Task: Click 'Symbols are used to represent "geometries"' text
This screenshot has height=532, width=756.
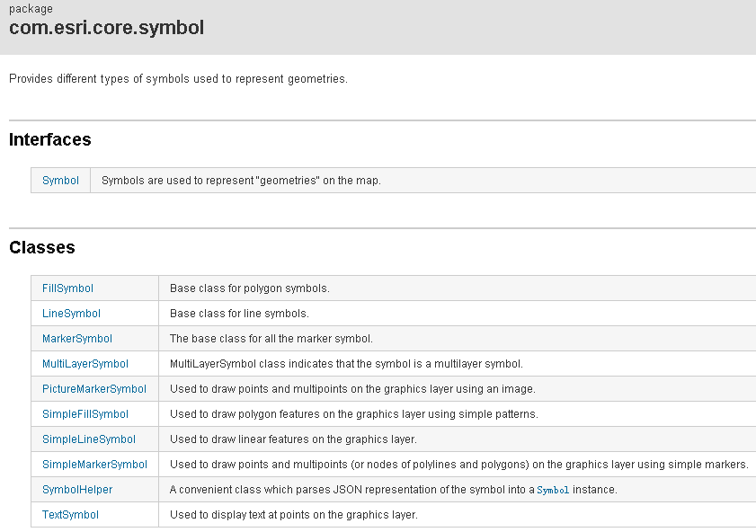Action: coord(241,181)
